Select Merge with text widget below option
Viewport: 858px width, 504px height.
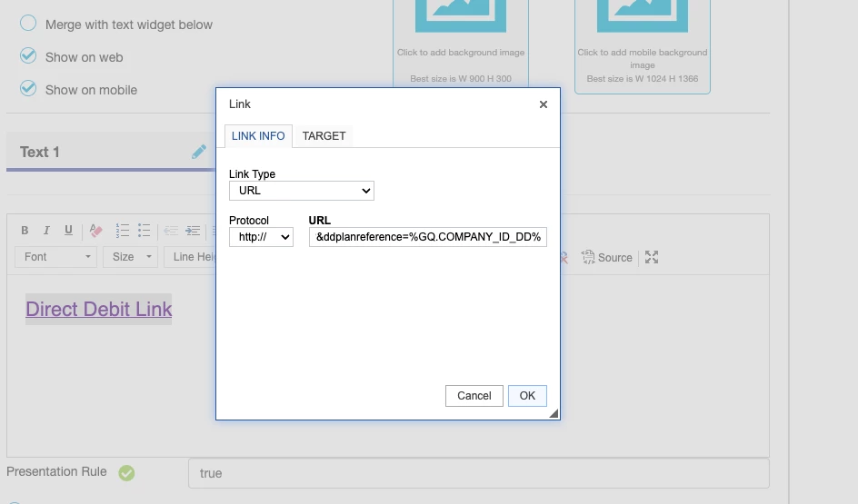pos(28,24)
